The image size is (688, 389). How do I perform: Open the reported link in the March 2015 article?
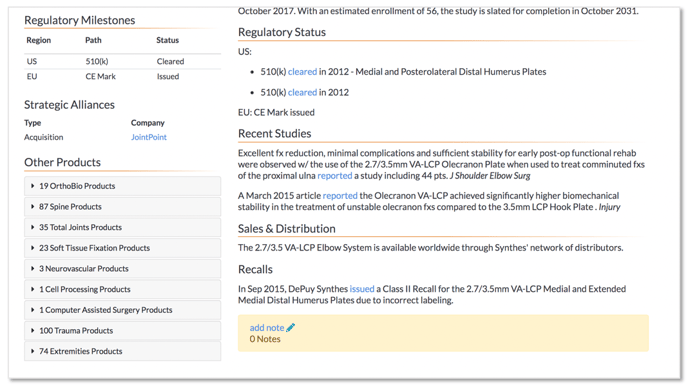pyautogui.click(x=340, y=196)
